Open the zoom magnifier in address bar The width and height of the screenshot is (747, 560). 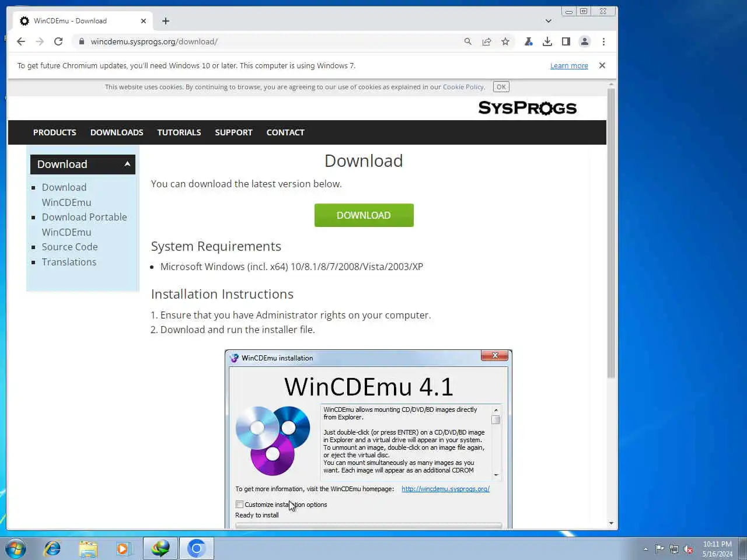467,41
